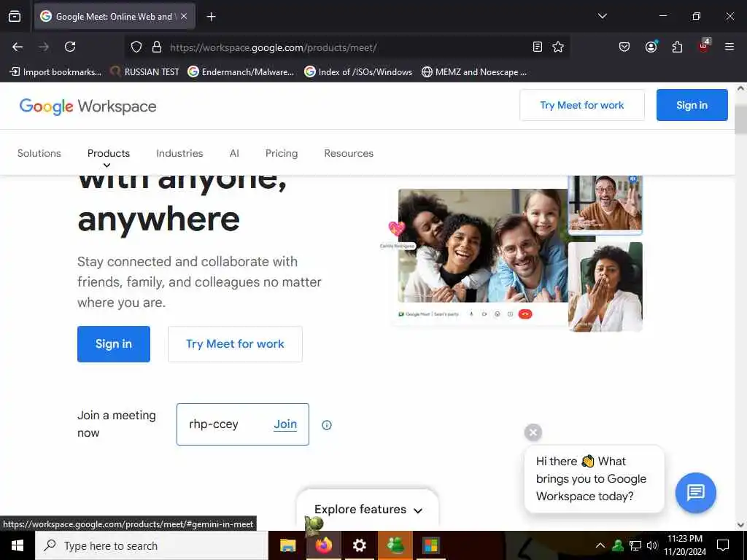Screen dimensions: 747x560
Task: Open the notification center icon
Action: pos(723,545)
